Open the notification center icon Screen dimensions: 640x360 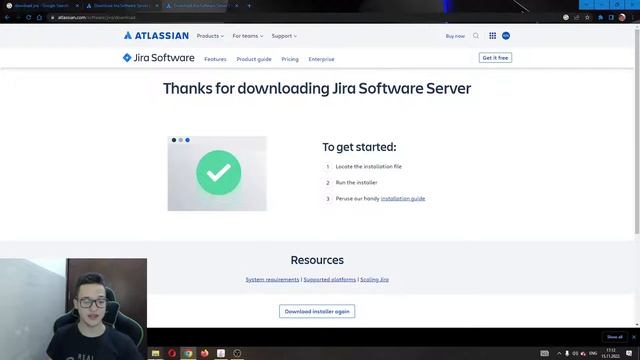coord(629,353)
